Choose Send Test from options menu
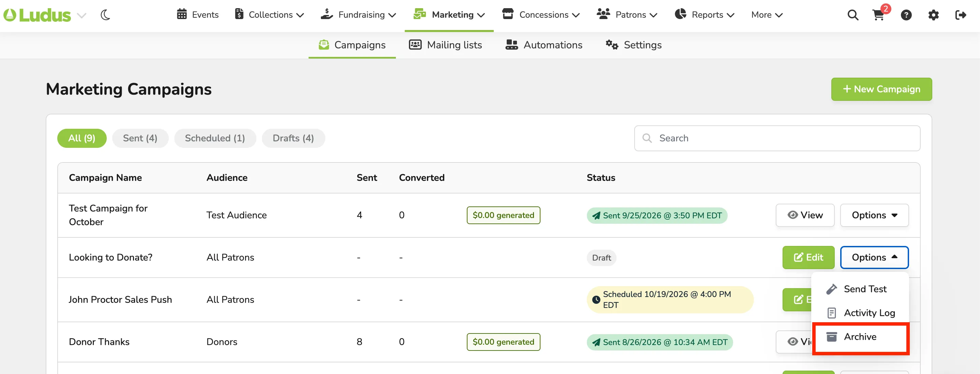980x374 pixels. click(860, 289)
